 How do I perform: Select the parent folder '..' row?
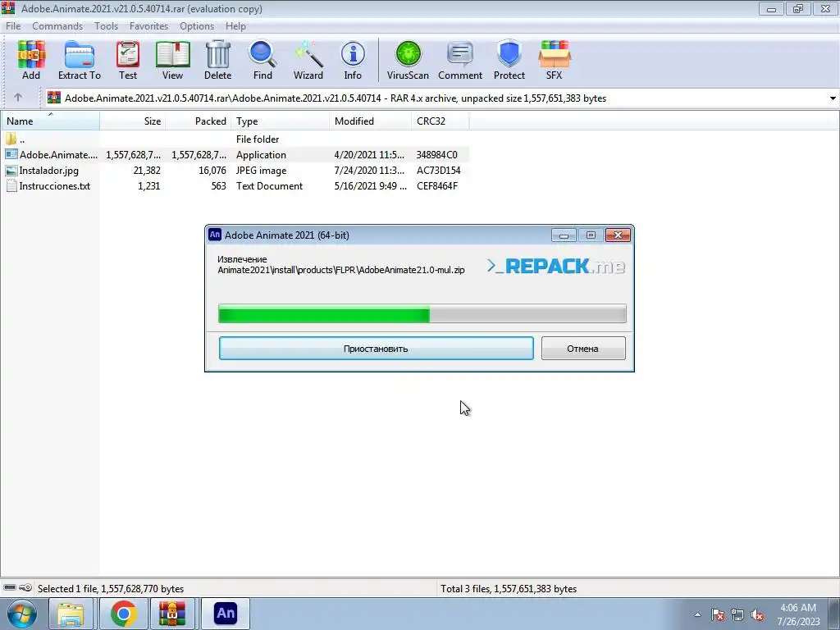tap(235, 139)
